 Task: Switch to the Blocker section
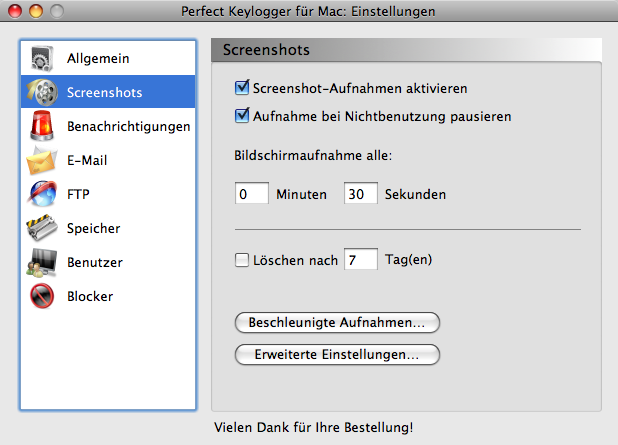click(x=108, y=296)
